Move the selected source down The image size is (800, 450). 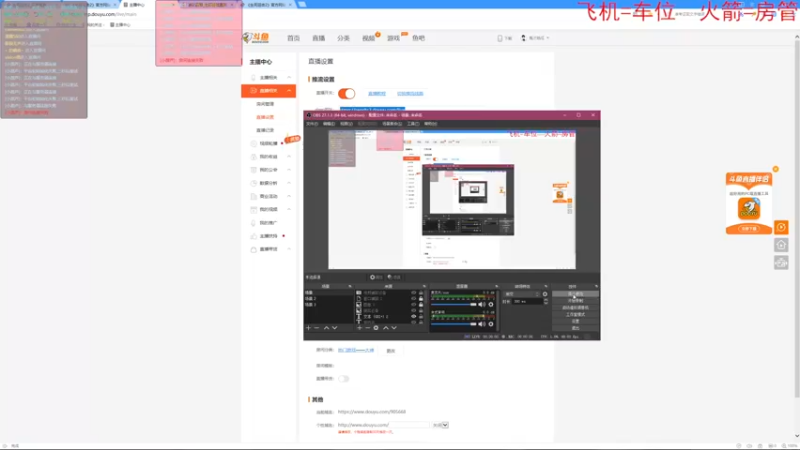[x=394, y=328]
